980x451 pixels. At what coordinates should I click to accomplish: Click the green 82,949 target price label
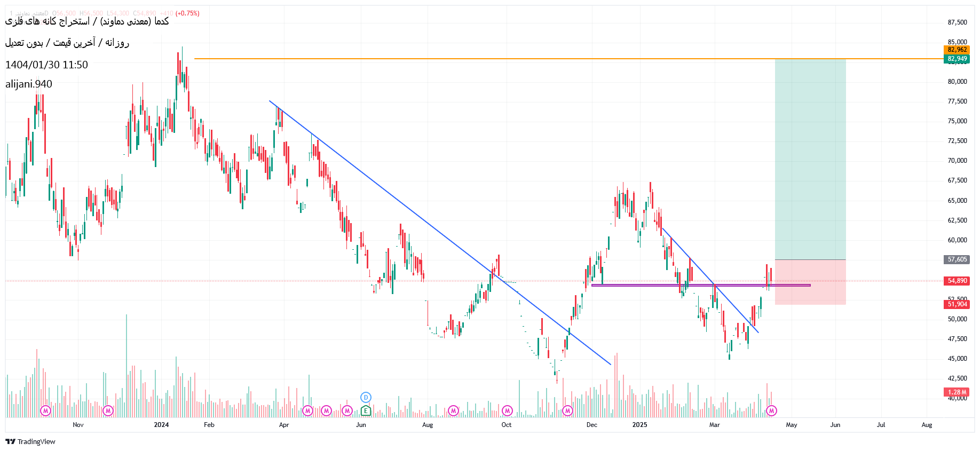pyautogui.click(x=957, y=59)
